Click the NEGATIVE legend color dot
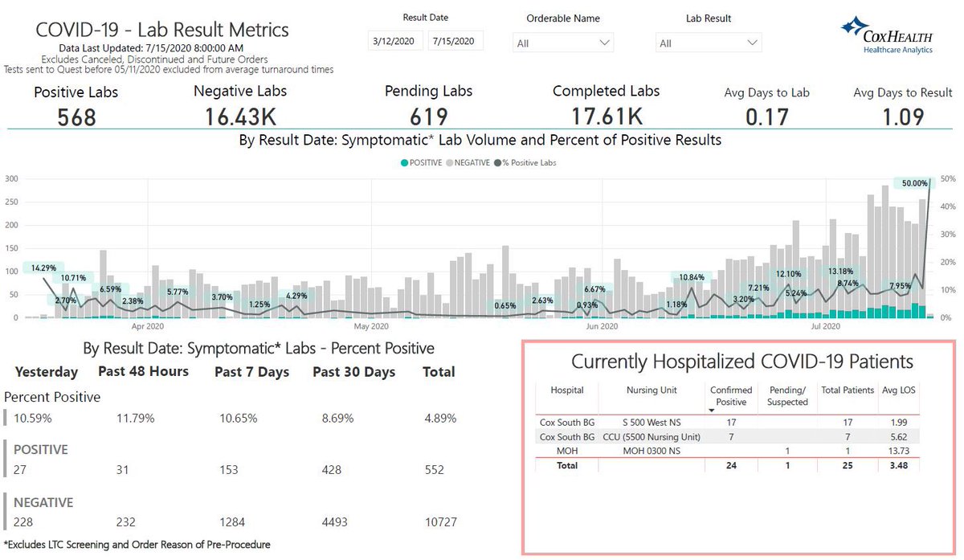This screenshot has height=560, width=964. click(448, 162)
